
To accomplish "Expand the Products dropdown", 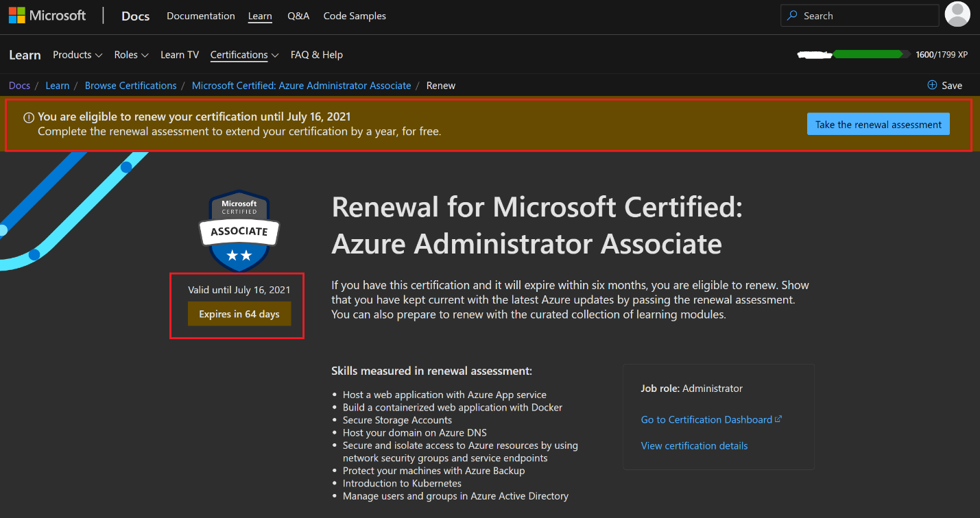I will tap(77, 55).
